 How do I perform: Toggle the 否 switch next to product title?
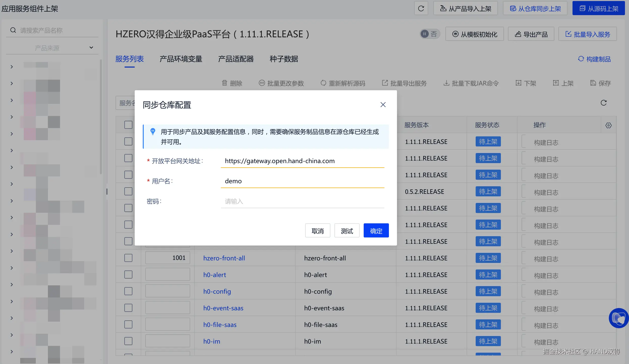point(430,34)
